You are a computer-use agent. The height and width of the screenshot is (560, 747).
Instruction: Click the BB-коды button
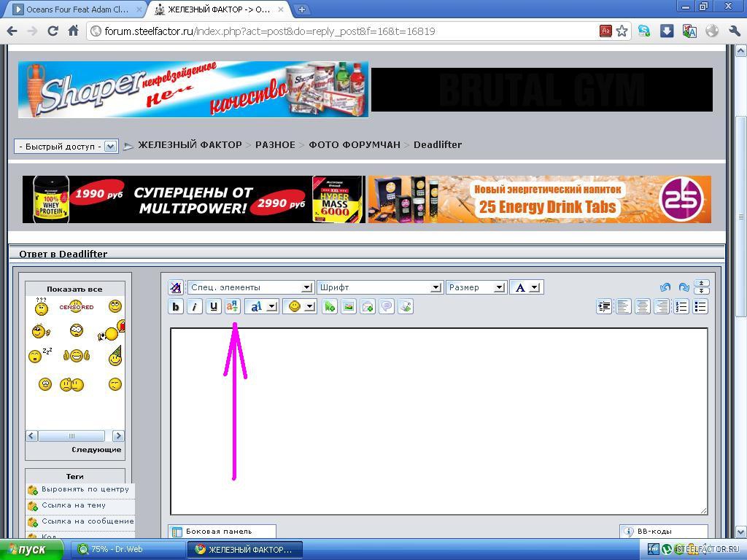[664, 532]
